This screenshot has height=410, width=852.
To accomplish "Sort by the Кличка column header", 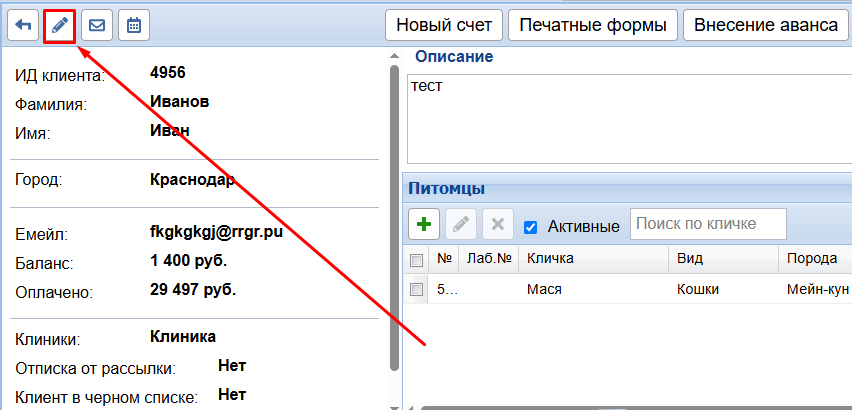I will click(x=593, y=259).
